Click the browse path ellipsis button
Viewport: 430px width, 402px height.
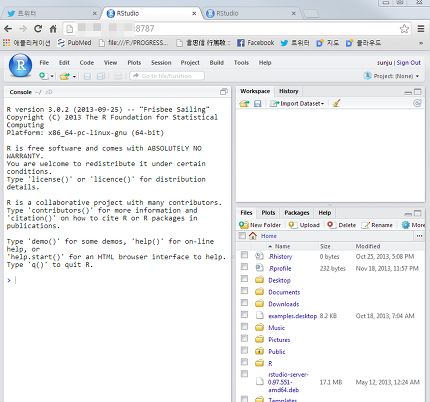[419, 236]
